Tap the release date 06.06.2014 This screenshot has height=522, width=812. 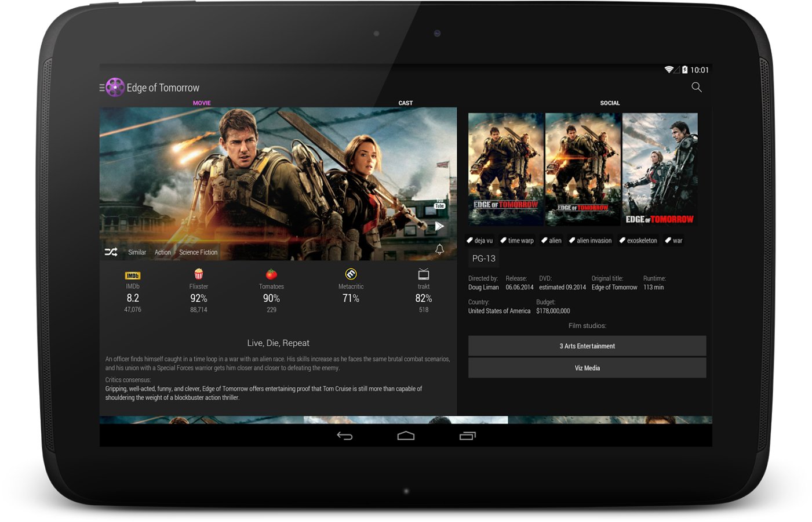[x=519, y=287]
